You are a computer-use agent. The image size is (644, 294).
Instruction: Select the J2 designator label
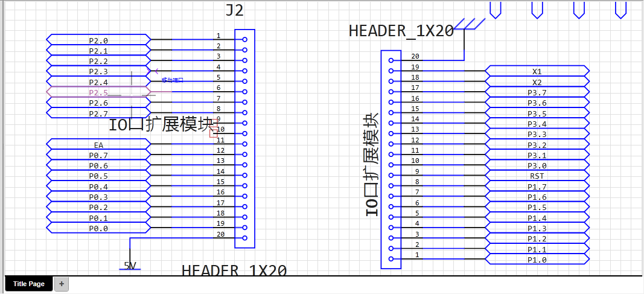[235, 10]
